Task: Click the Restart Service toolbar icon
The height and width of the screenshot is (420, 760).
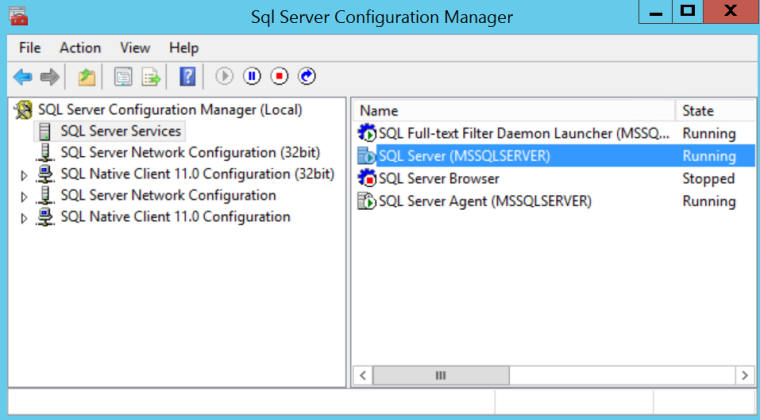Action: (x=307, y=76)
